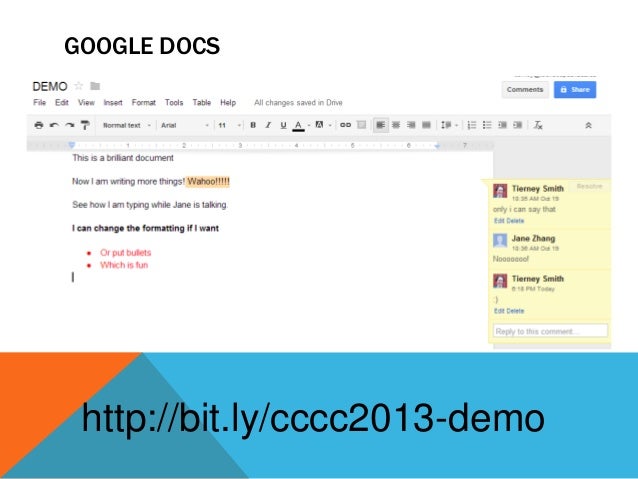Open the File menu

click(39, 103)
